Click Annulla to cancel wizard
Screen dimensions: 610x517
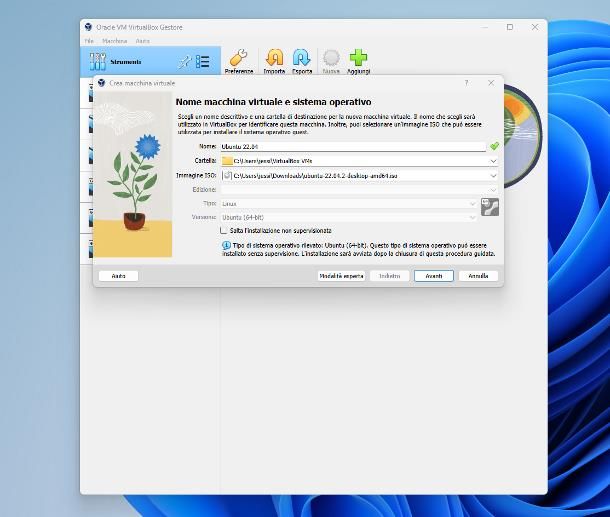(x=478, y=276)
